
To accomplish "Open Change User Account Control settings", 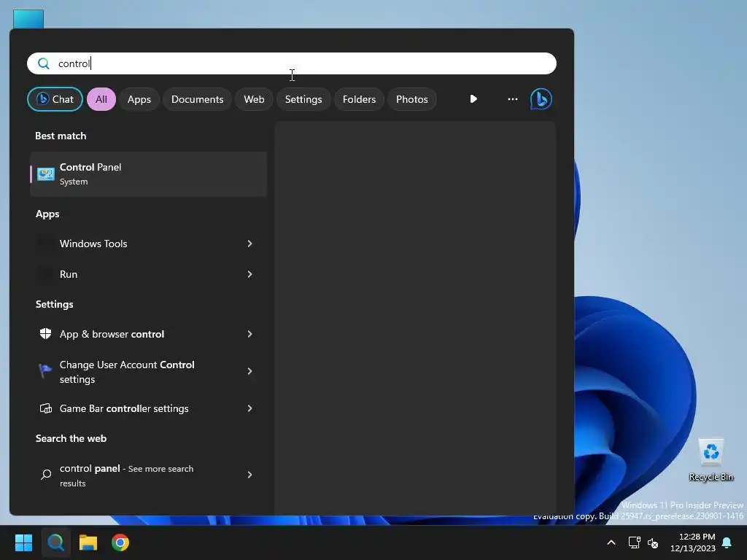I will (148, 371).
